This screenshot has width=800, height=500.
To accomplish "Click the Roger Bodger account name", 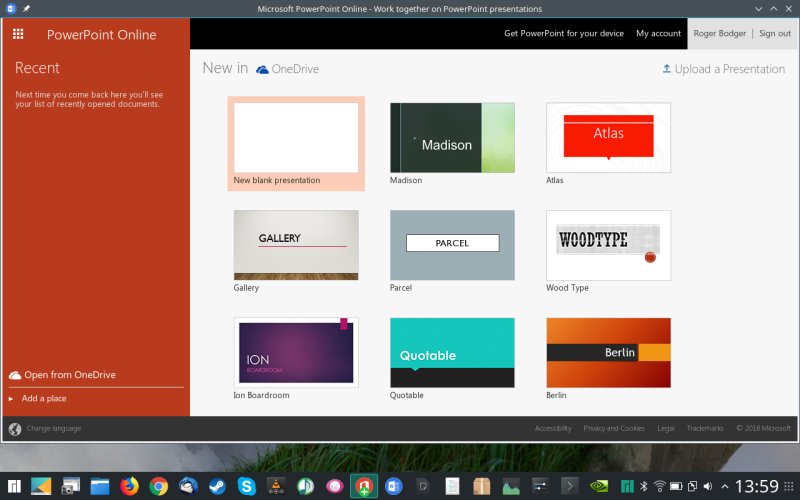I will coord(720,34).
